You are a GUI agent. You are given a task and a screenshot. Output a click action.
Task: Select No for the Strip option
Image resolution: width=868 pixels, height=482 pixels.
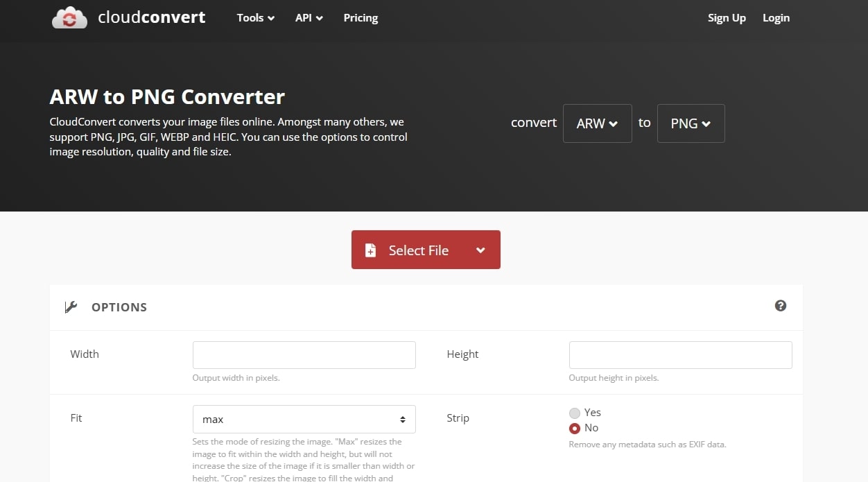(575, 428)
